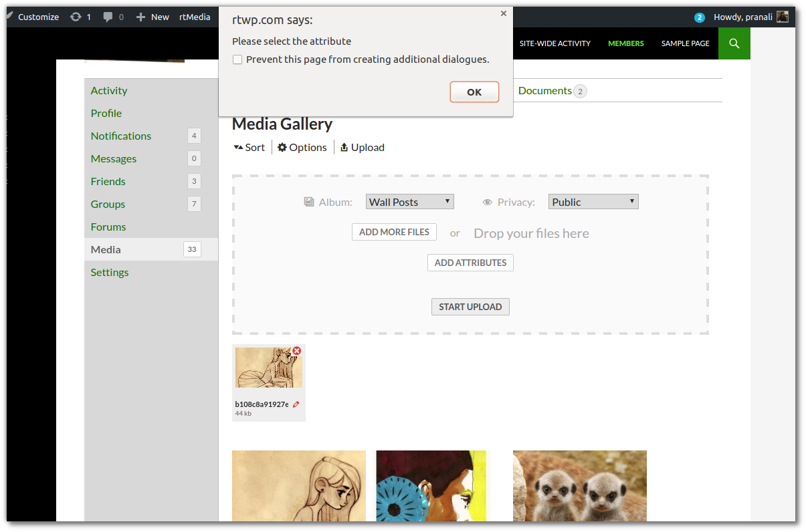
Task: Open the meerkats photo thumbnail
Action: tap(579, 485)
